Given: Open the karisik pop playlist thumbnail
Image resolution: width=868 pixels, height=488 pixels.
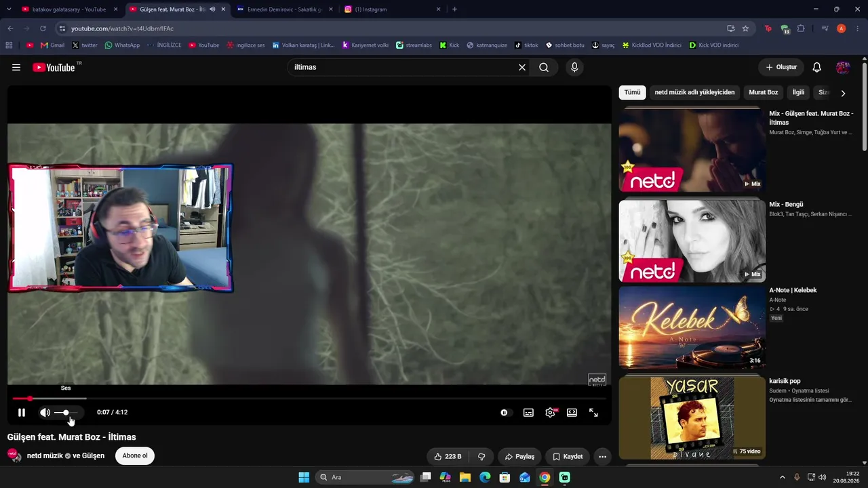Looking at the screenshot, I should point(692,418).
